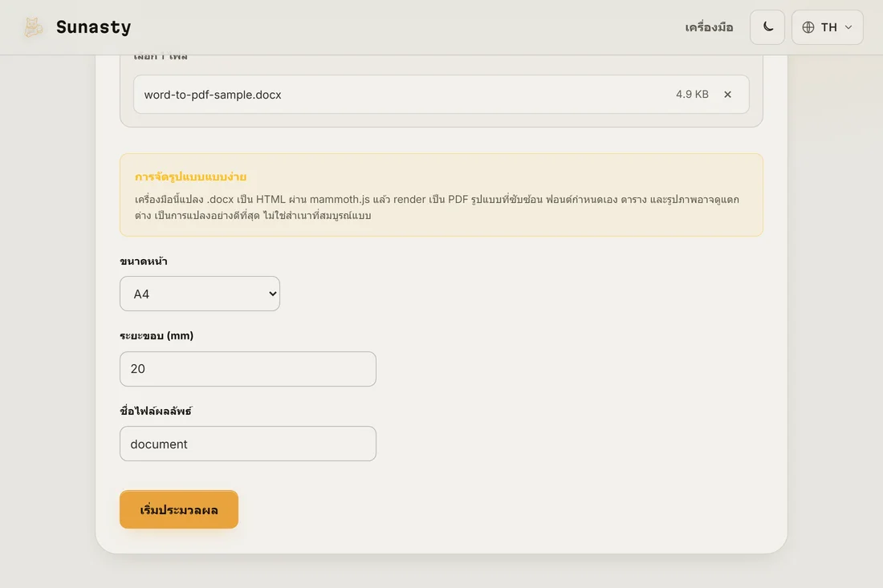Screen dimensions: 883x588
Task: Toggle dark mode with the moon icon
Action: click(767, 27)
